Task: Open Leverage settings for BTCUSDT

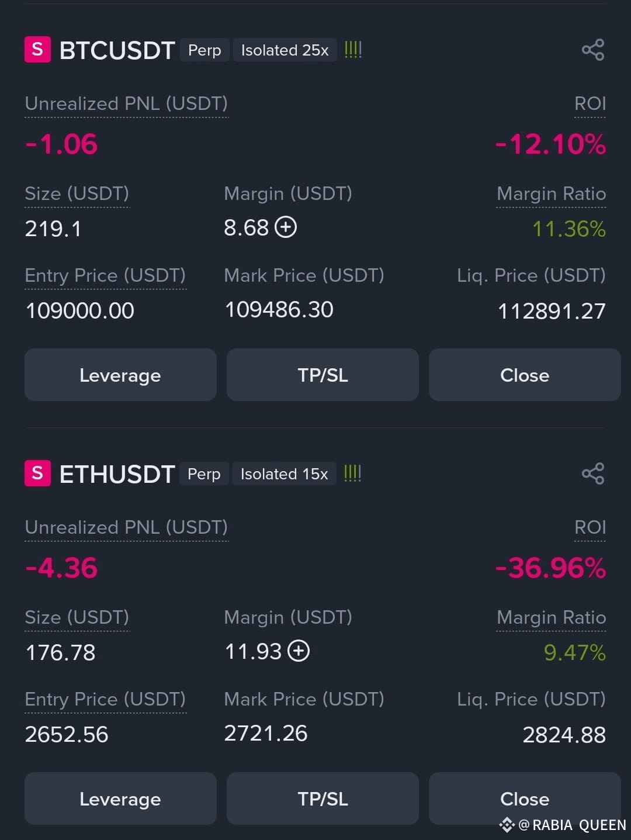Action: pyautogui.click(x=120, y=375)
